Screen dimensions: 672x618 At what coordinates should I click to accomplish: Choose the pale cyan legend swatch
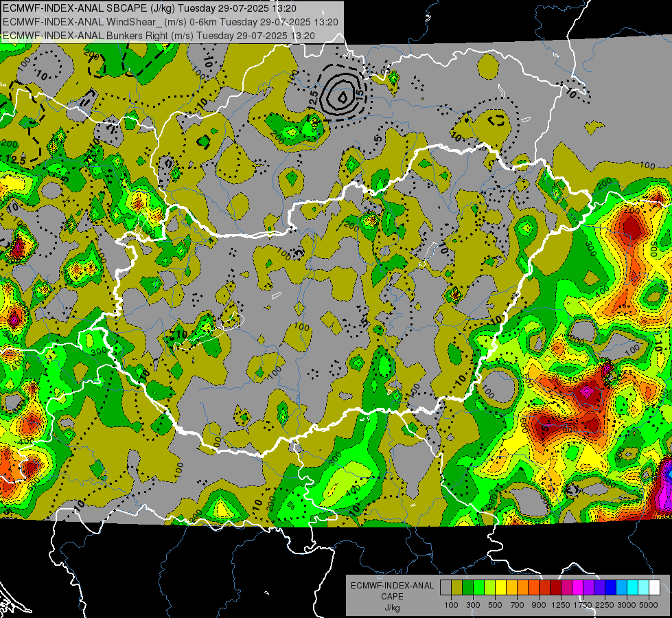point(644,588)
